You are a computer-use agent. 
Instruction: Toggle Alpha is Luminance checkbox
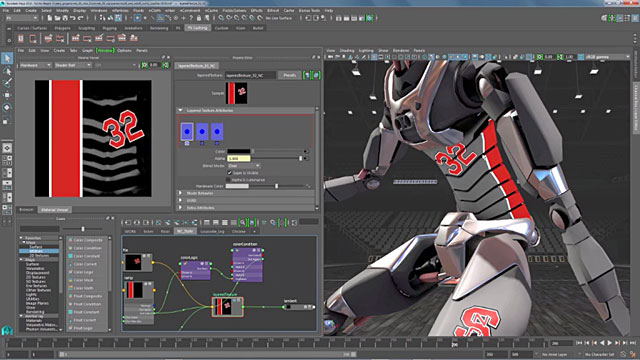pyautogui.click(x=228, y=180)
